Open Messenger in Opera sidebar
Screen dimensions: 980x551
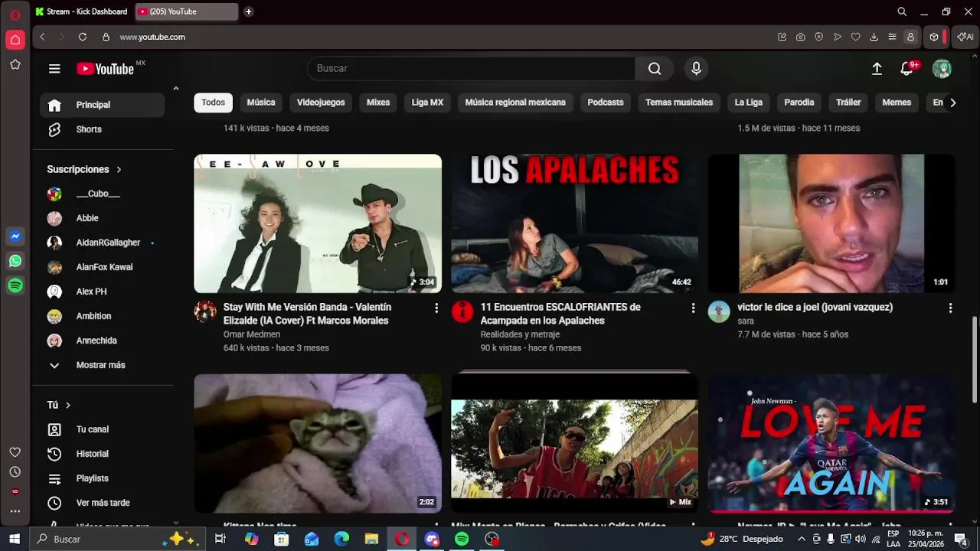(15, 236)
